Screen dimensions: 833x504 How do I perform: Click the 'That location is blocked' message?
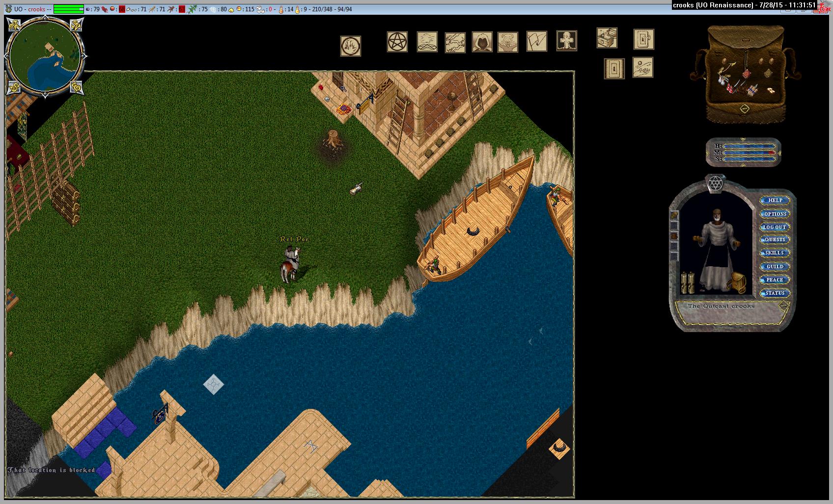(x=51, y=470)
